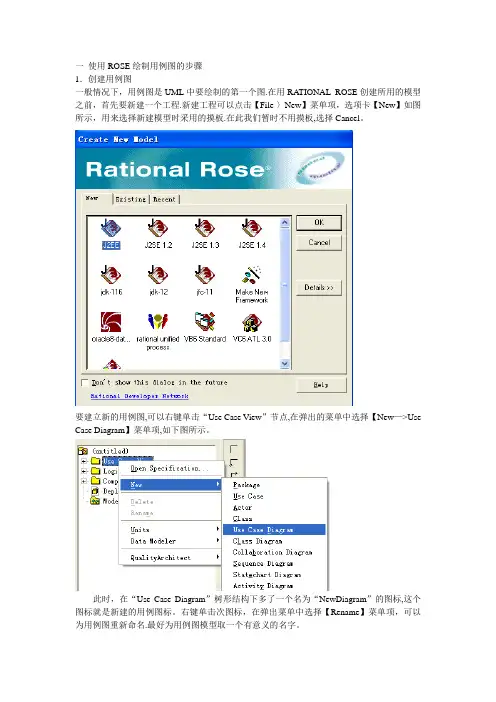Expand the Component View tree node

(x=84, y=481)
